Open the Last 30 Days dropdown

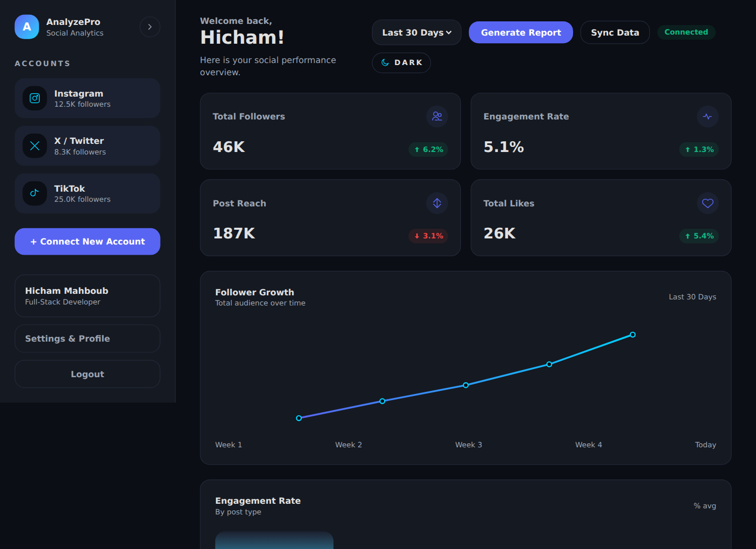coord(417,33)
